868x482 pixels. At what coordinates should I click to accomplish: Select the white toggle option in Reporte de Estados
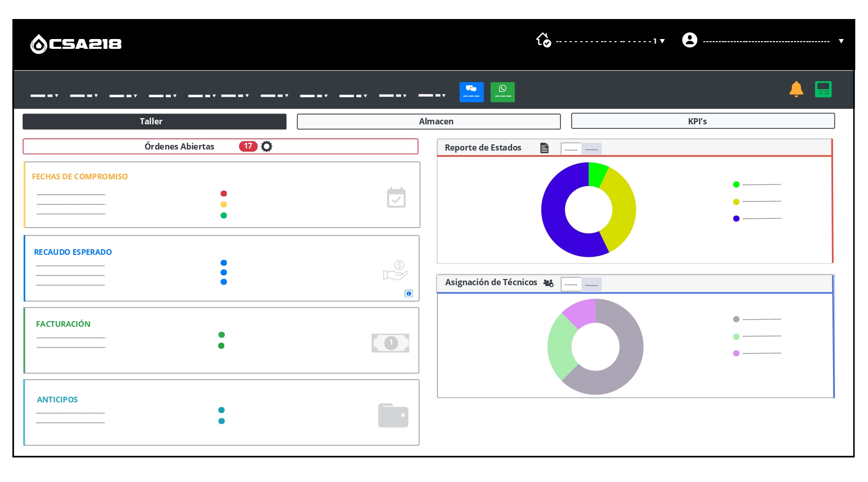(571, 149)
